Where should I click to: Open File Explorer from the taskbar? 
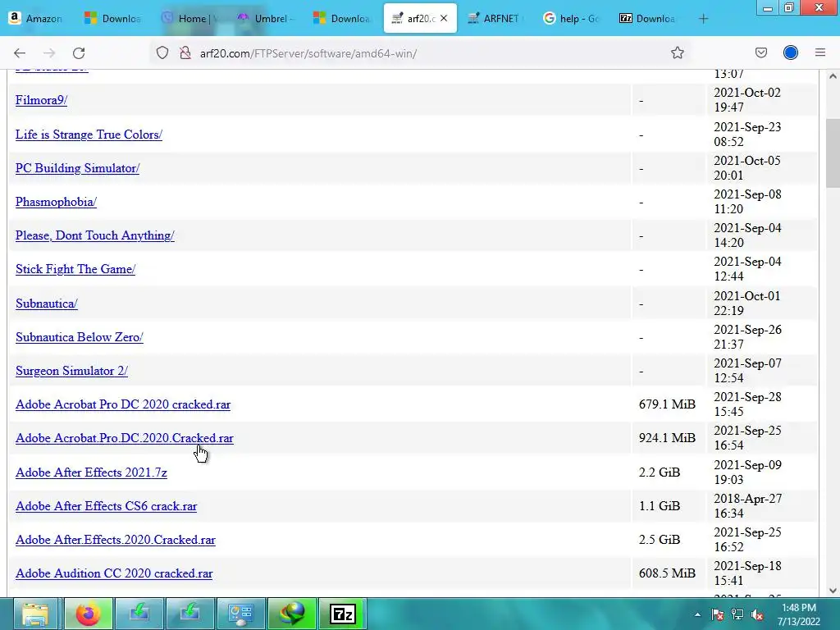(35, 614)
